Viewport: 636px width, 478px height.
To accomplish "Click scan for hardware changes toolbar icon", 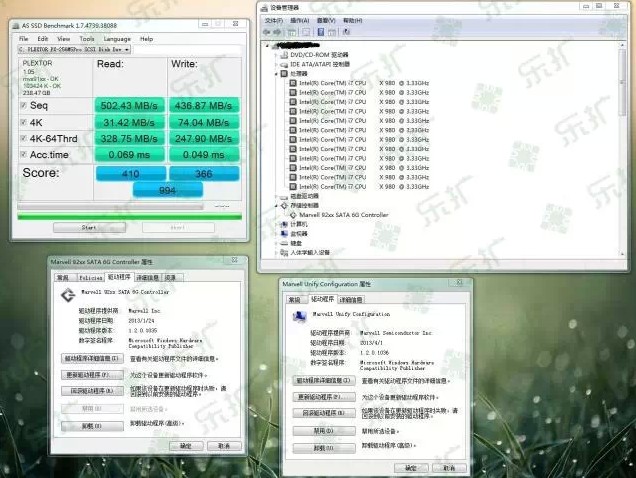I will pos(346,32).
